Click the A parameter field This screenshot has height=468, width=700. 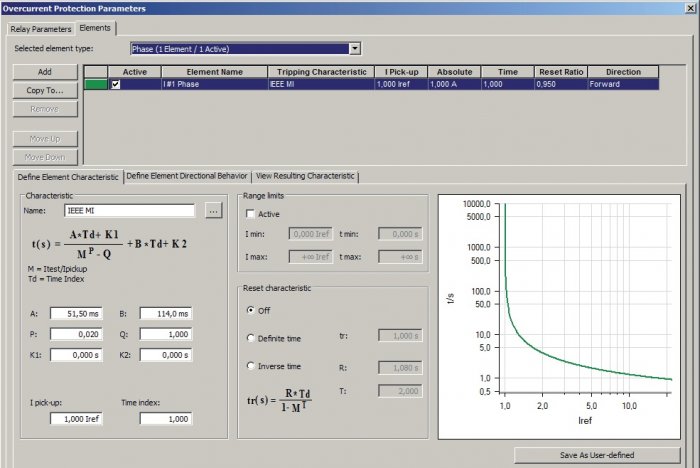76,314
